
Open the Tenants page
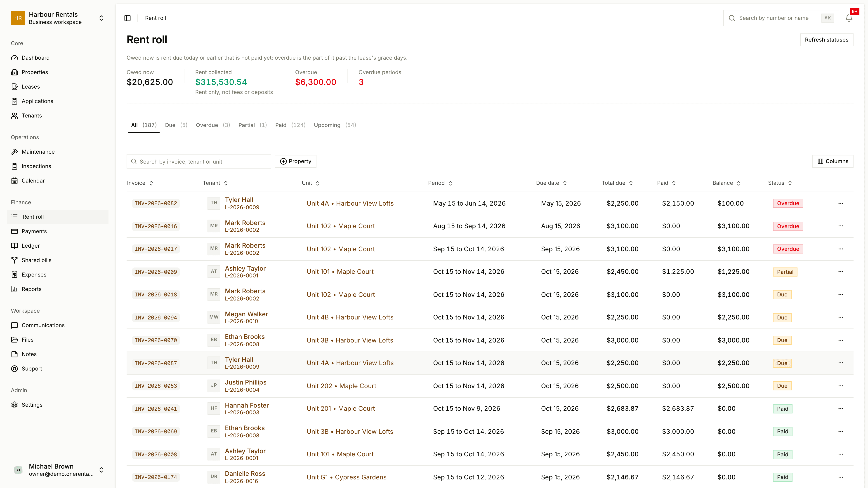(58, 116)
